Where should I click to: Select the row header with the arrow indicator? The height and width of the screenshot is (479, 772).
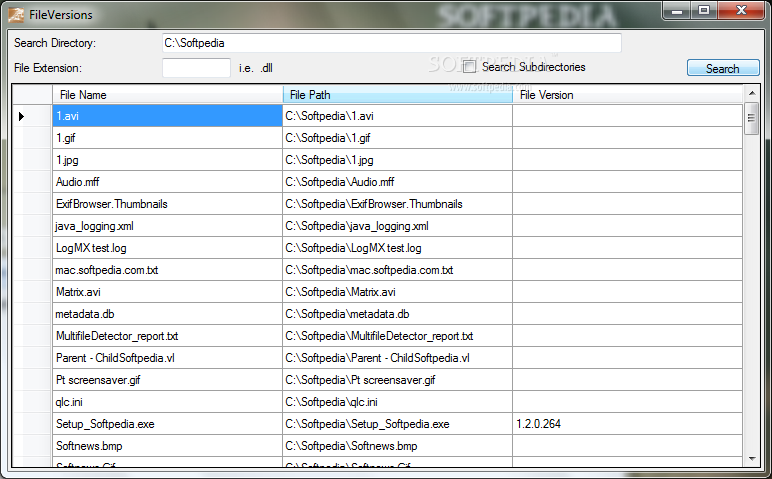point(32,116)
